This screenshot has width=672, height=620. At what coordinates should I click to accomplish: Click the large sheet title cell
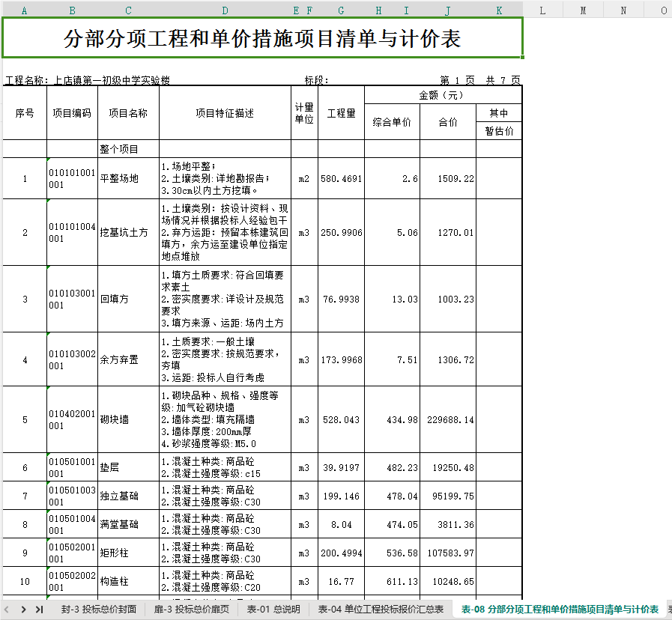[x=262, y=37]
